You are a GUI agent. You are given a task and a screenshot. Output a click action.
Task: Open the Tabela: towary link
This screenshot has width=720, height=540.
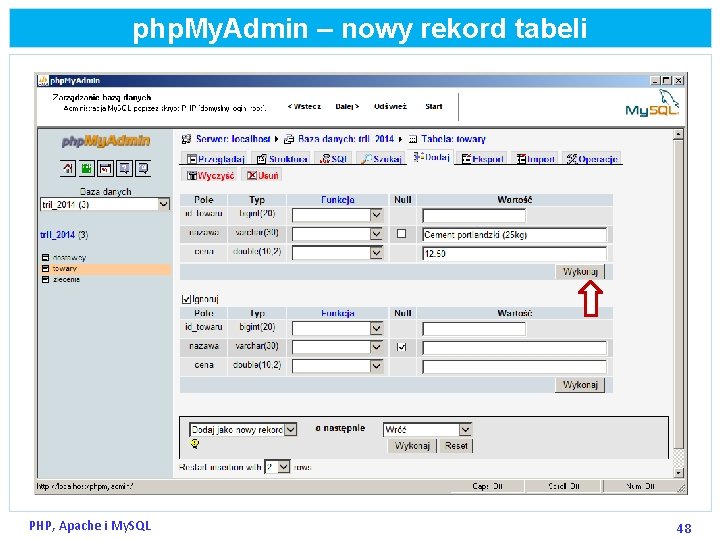click(453, 139)
